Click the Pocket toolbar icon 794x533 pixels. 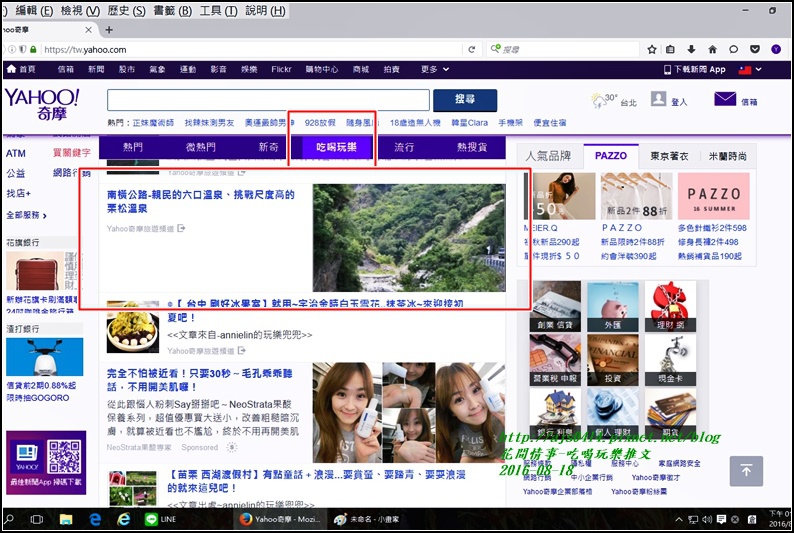point(755,49)
